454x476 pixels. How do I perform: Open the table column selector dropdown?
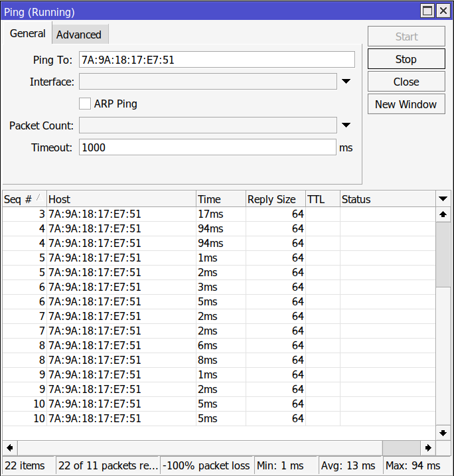[443, 199]
